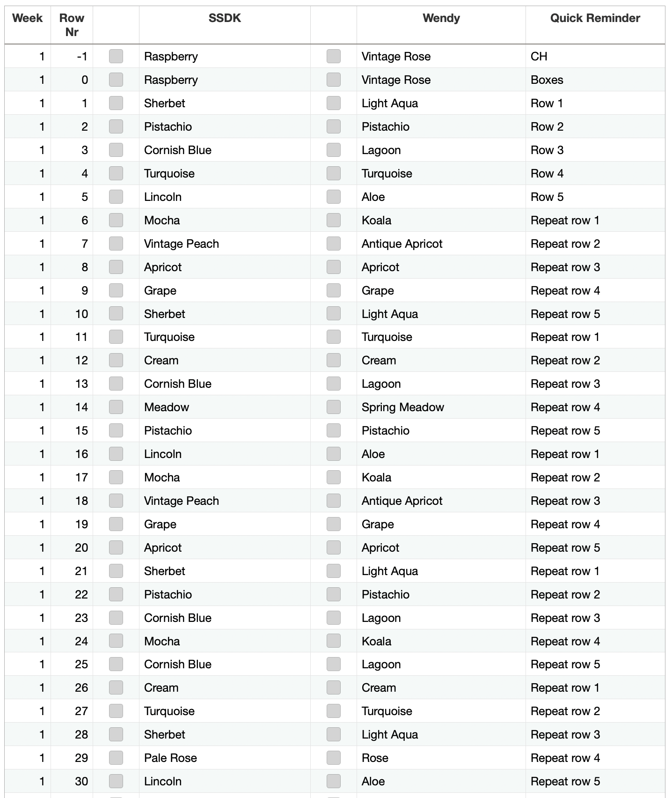Viewport: 672px width, 798px height.
Task: Click the Quick Reminder column header
Action: point(595,18)
